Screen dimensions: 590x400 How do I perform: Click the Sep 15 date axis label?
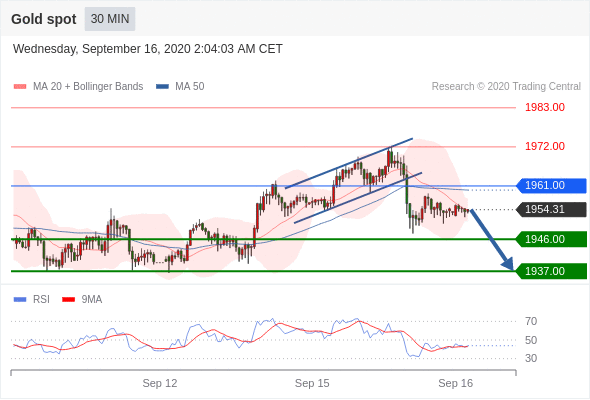tap(312, 383)
